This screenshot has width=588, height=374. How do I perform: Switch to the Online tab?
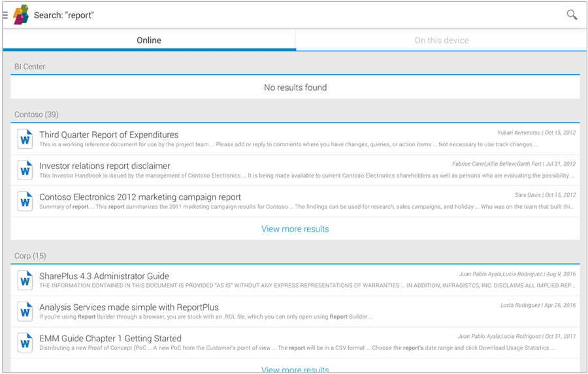click(149, 40)
